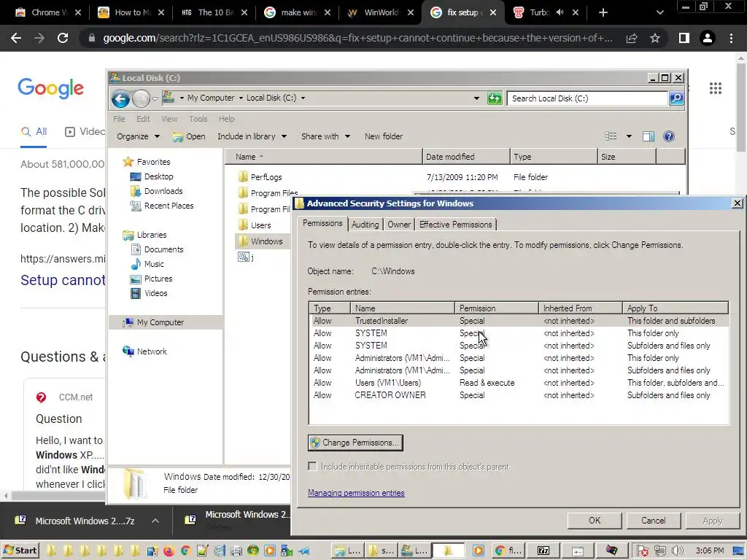Click Cancel in Advanced Security Settings

(653, 521)
